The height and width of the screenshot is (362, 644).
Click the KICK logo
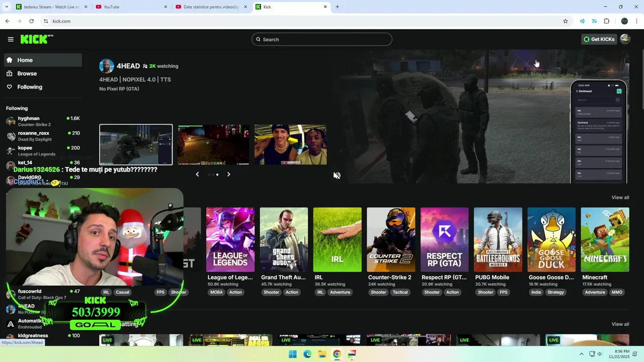tap(36, 39)
